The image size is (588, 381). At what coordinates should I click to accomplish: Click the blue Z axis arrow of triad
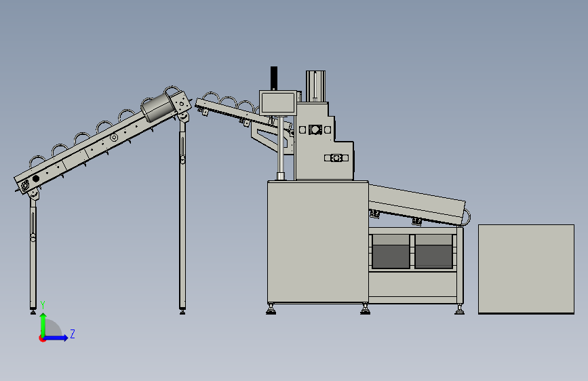56,338
